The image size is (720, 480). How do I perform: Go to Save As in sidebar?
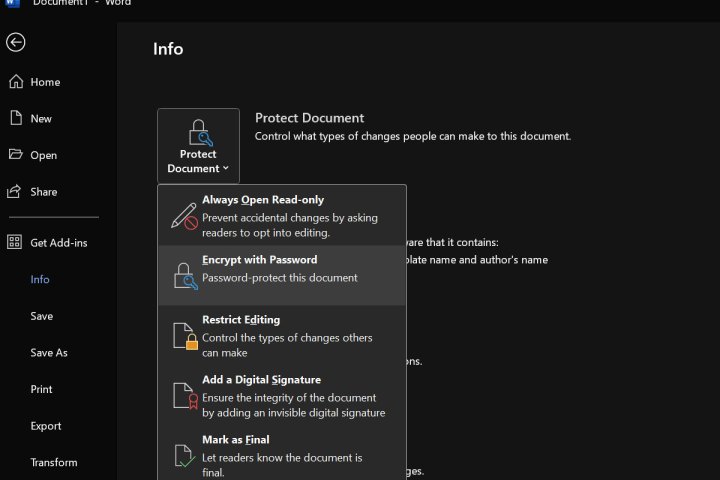tap(49, 353)
